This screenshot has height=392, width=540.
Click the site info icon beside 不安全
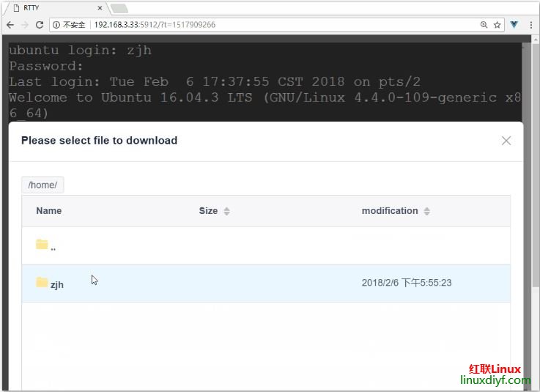[56, 24]
